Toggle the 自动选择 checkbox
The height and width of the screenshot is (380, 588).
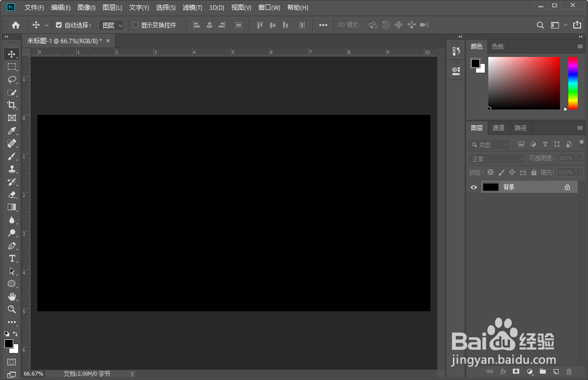click(x=59, y=25)
